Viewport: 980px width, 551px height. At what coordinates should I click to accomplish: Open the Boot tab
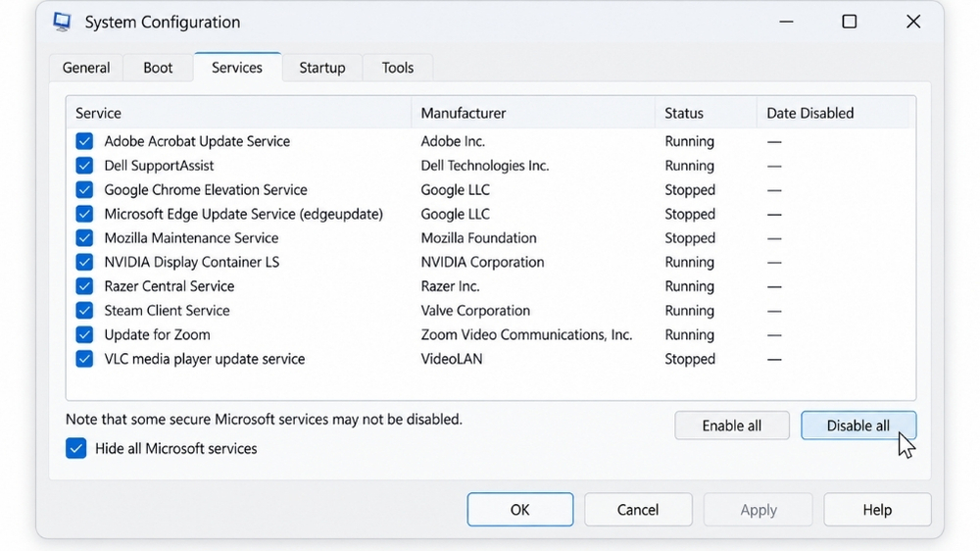[x=158, y=68]
